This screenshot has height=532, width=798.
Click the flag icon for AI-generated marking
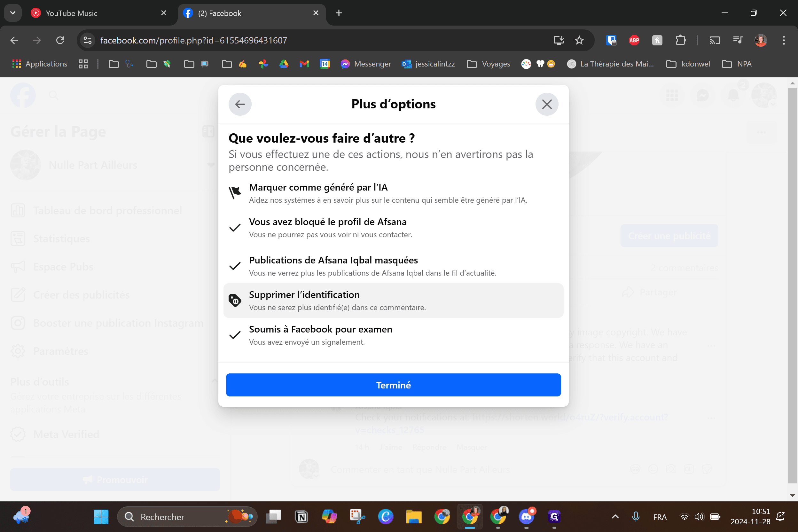pos(235,193)
